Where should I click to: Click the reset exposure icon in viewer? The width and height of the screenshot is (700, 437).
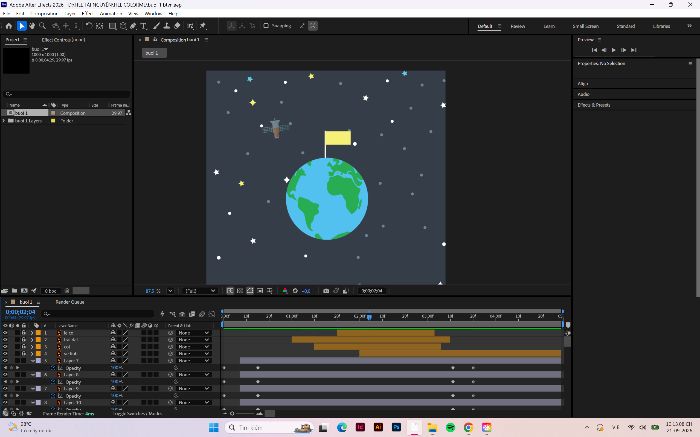click(295, 291)
